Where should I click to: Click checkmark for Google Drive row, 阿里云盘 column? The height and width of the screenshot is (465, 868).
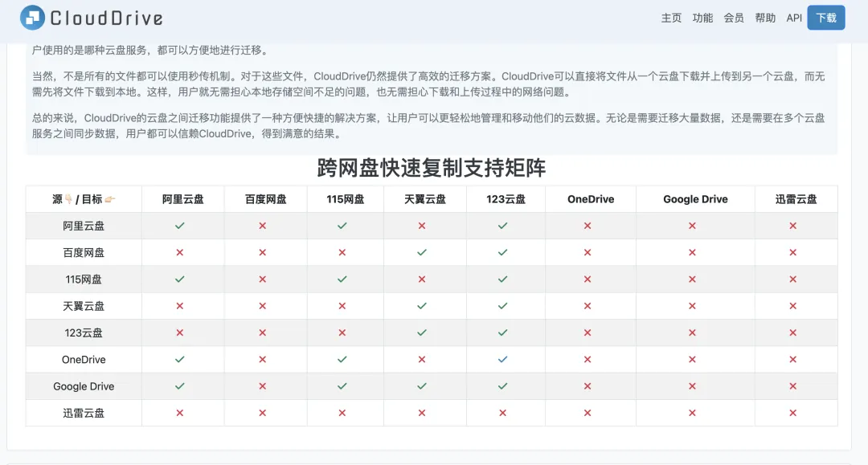click(180, 386)
